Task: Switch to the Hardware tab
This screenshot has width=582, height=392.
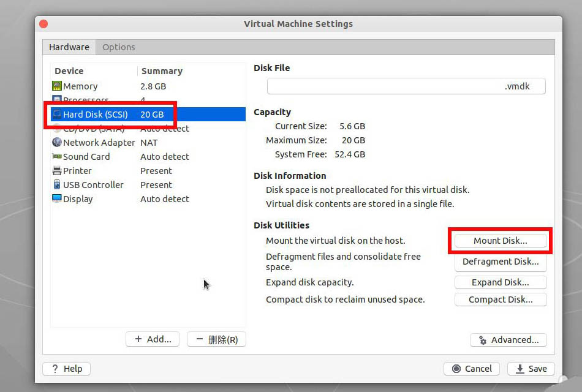Action: tap(69, 47)
